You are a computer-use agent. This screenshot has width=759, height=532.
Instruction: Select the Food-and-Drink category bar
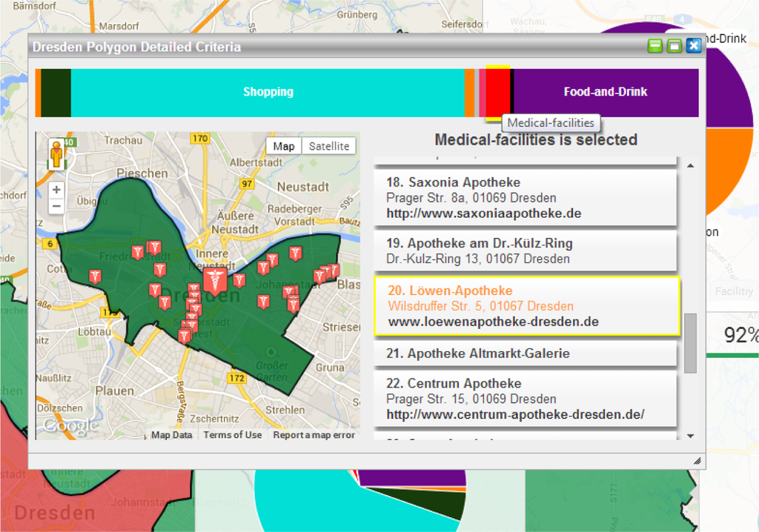point(605,93)
